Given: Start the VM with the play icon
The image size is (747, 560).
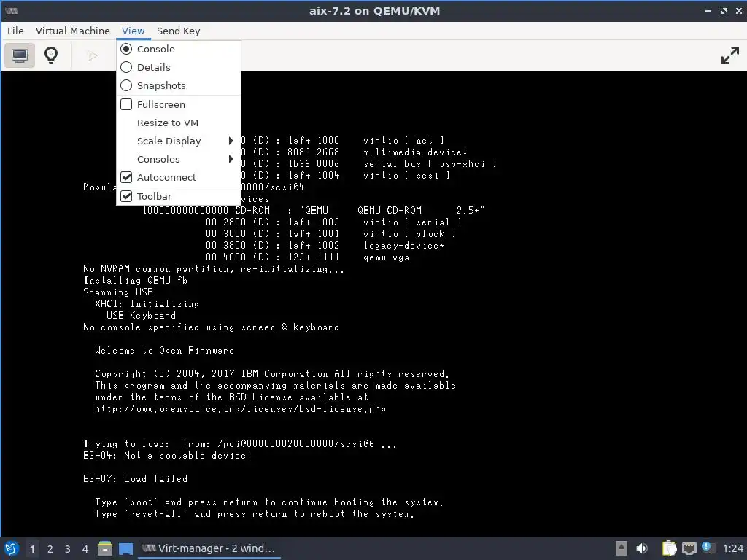Looking at the screenshot, I should [x=92, y=55].
